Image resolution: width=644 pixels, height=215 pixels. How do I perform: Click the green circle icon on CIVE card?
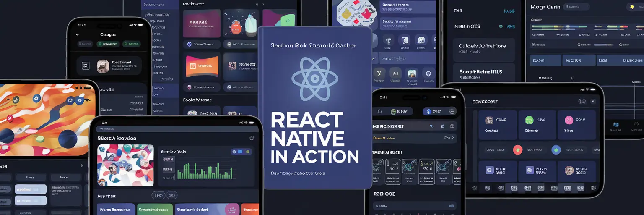click(530, 120)
